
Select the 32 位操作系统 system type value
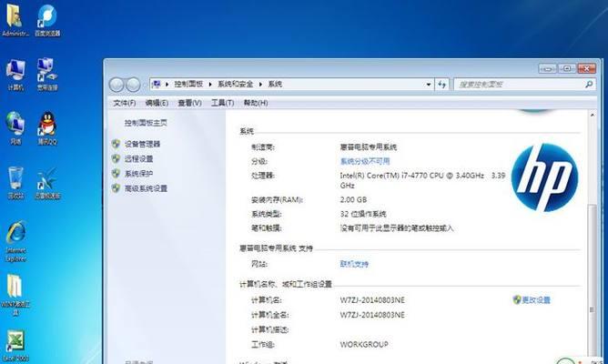point(363,214)
